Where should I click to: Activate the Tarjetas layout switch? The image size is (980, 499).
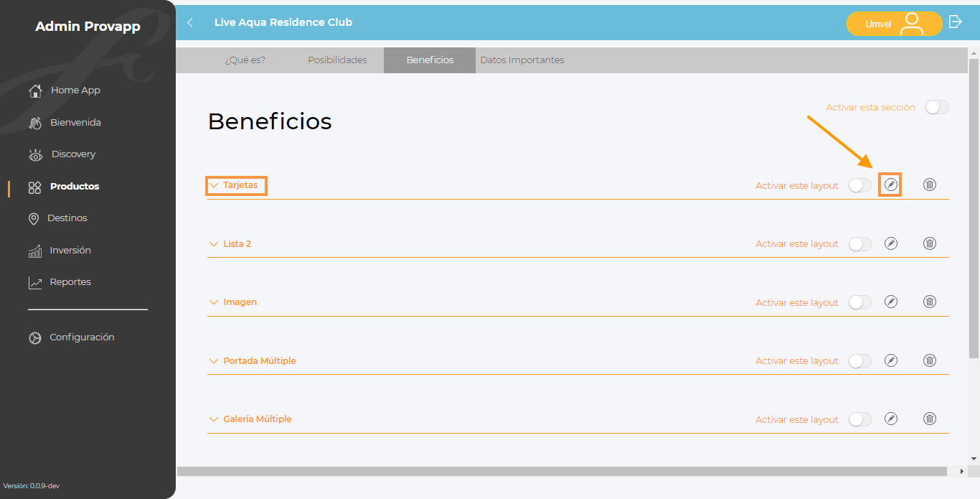point(859,185)
